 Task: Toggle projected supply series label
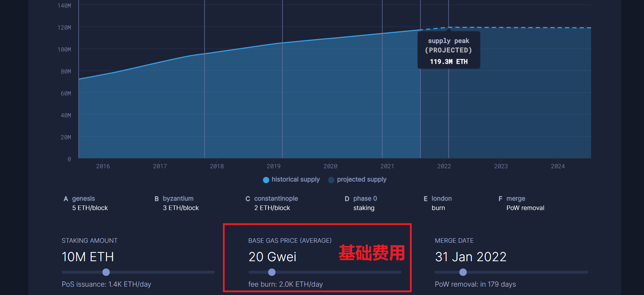point(362,179)
